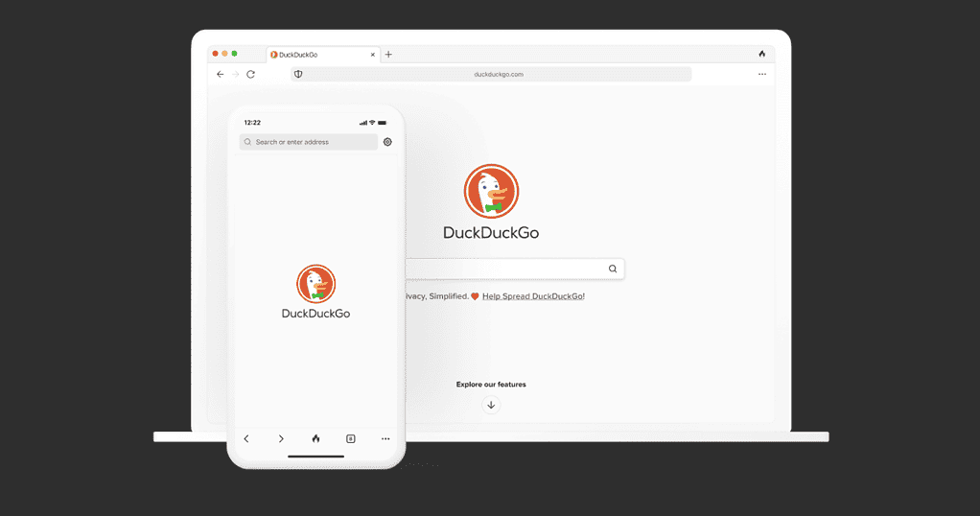The width and height of the screenshot is (980, 516).
Task: Click the desktop DuckDuckGo duck logo
Action: (491, 191)
